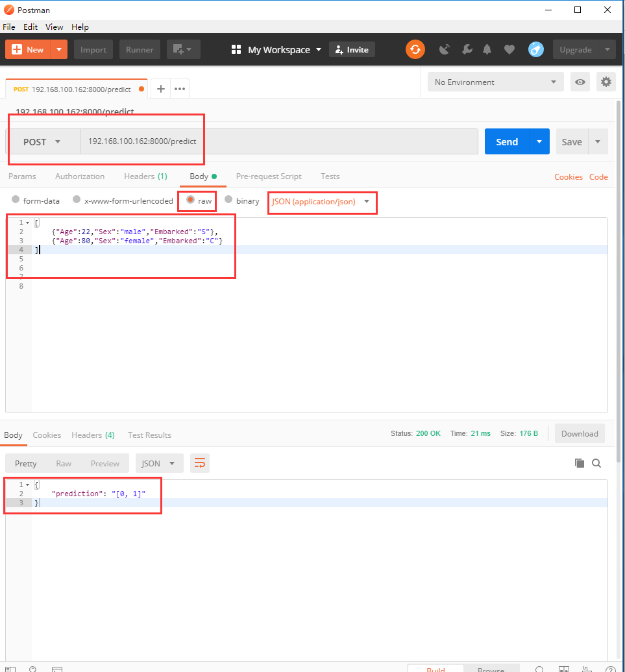Open the Help menu
Image resolution: width=625 pixels, height=672 pixels.
point(80,27)
